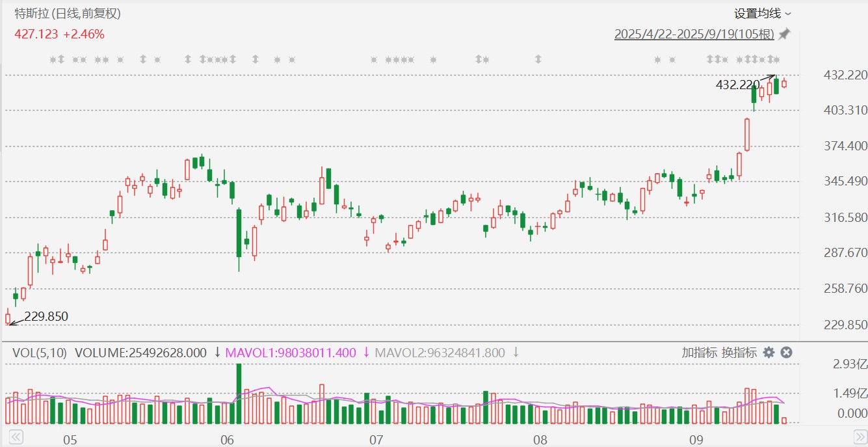Click the down arrow after the MAVOL2 value
Image resolution: width=868 pixels, height=447 pixels.
point(516,353)
